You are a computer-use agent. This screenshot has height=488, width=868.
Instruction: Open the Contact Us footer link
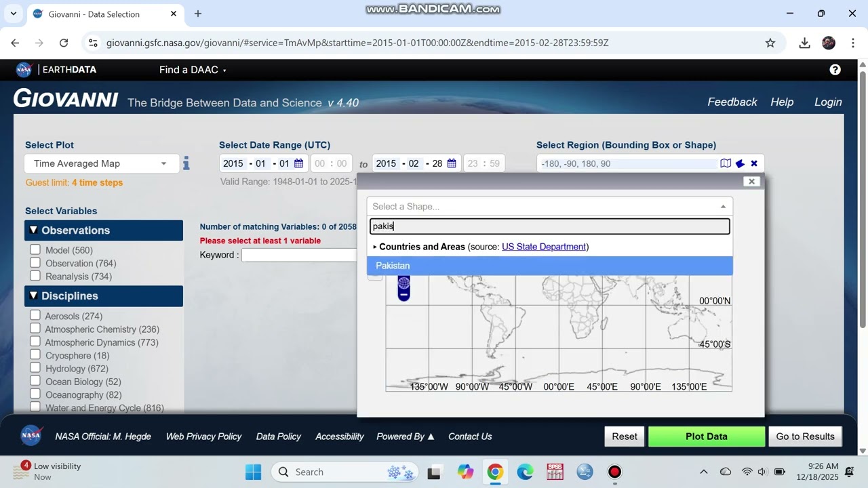pyautogui.click(x=470, y=436)
